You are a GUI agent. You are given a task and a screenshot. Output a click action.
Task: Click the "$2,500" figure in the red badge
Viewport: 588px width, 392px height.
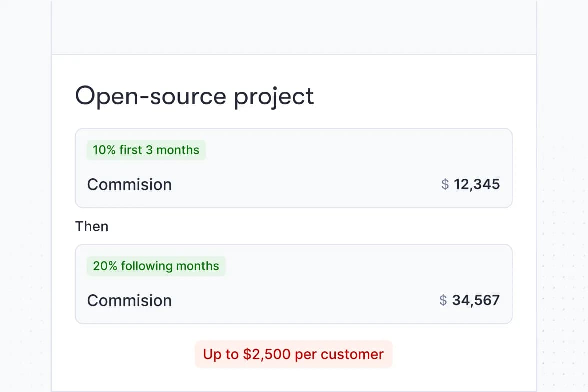pos(267,354)
